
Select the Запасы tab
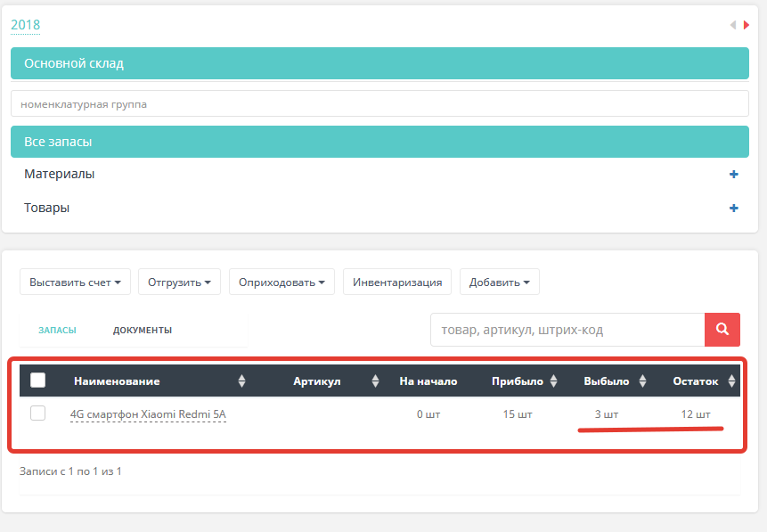pos(57,330)
